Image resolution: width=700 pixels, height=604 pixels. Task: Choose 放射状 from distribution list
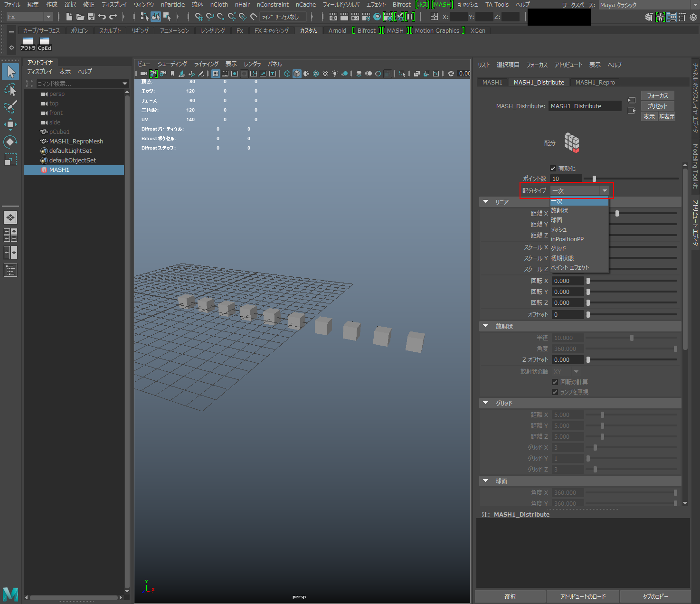click(x=579, y=210)
